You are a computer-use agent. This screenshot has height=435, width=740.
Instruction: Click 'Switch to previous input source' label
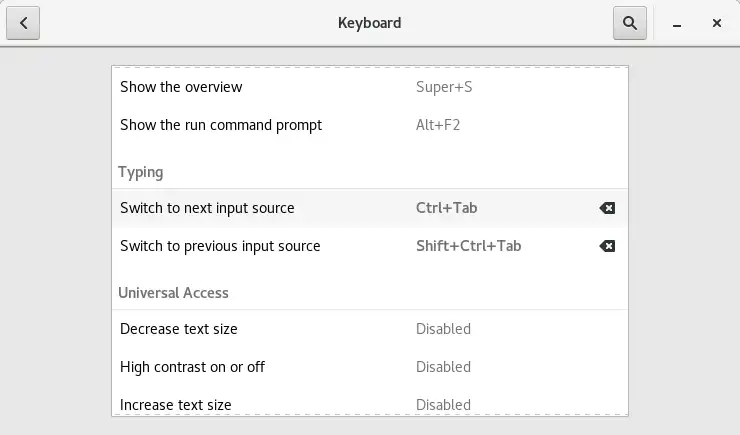220,246
